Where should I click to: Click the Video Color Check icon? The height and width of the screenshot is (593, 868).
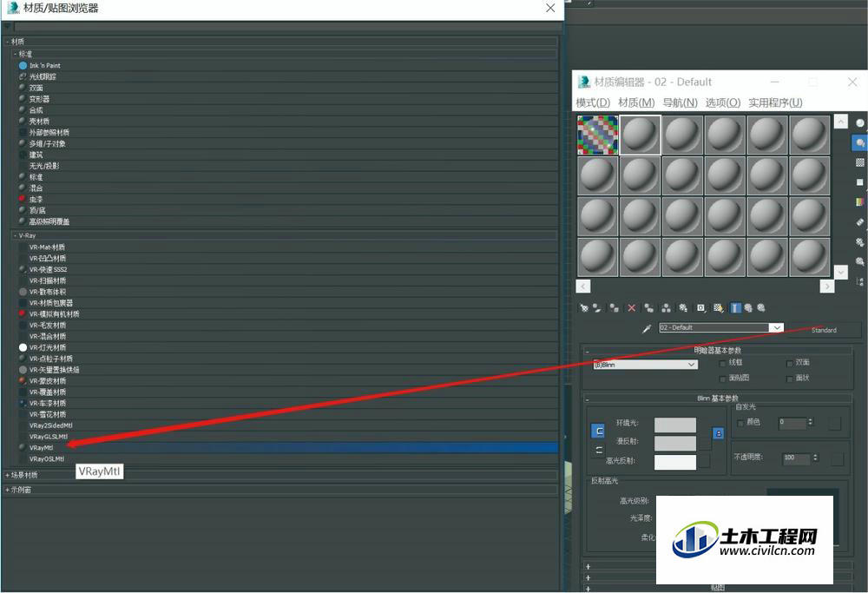(x=859, y=202)
